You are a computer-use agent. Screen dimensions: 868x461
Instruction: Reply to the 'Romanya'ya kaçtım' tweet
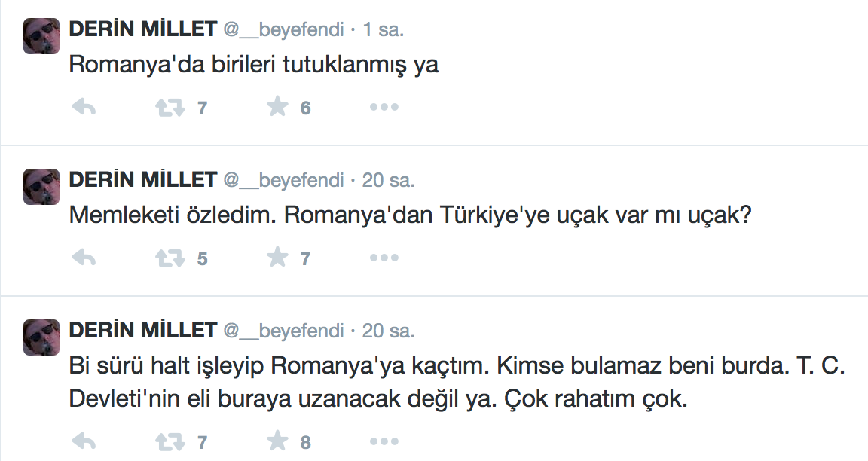84,442
